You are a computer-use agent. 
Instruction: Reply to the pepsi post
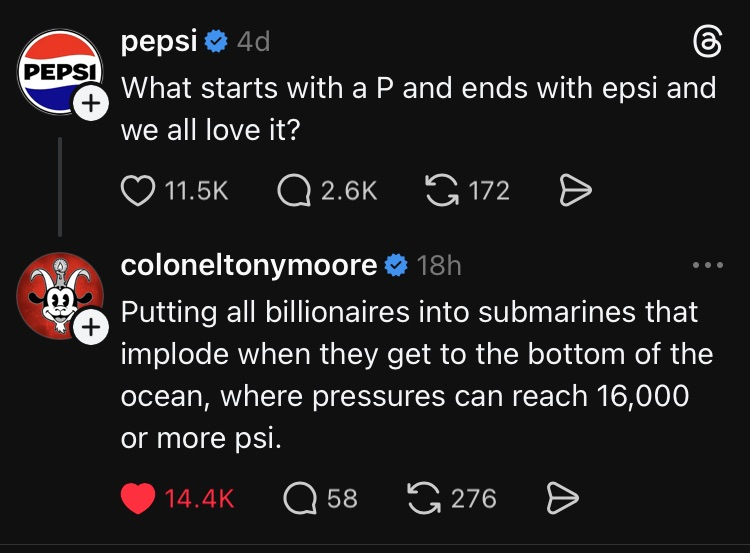click(x=297, y=190)
